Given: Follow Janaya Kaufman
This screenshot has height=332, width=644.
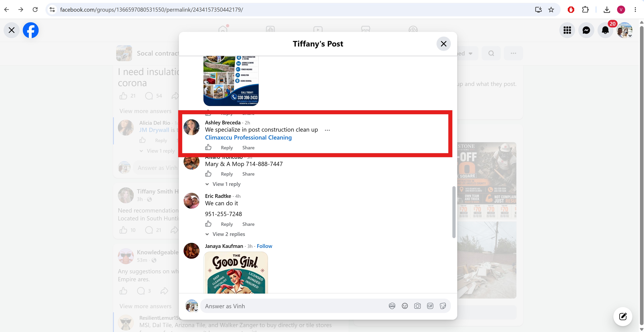Looking at the screenshot, I should pyautogui.click(x=265, y=246).
